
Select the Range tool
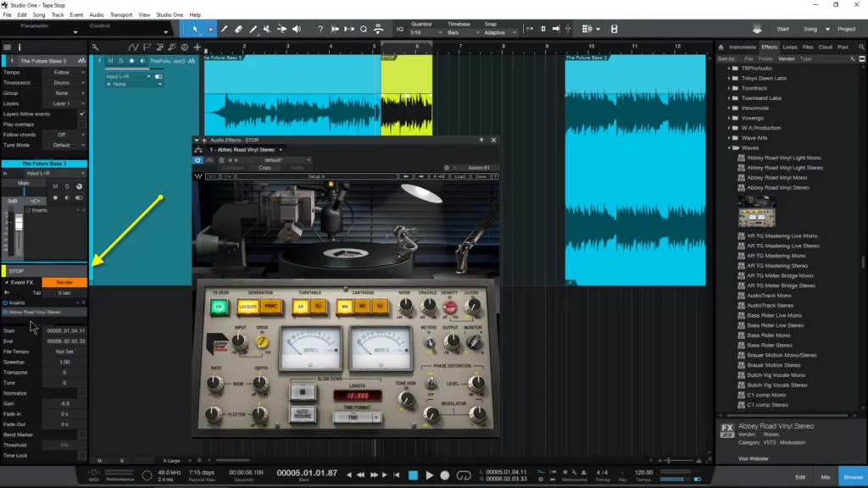[210, 29]
